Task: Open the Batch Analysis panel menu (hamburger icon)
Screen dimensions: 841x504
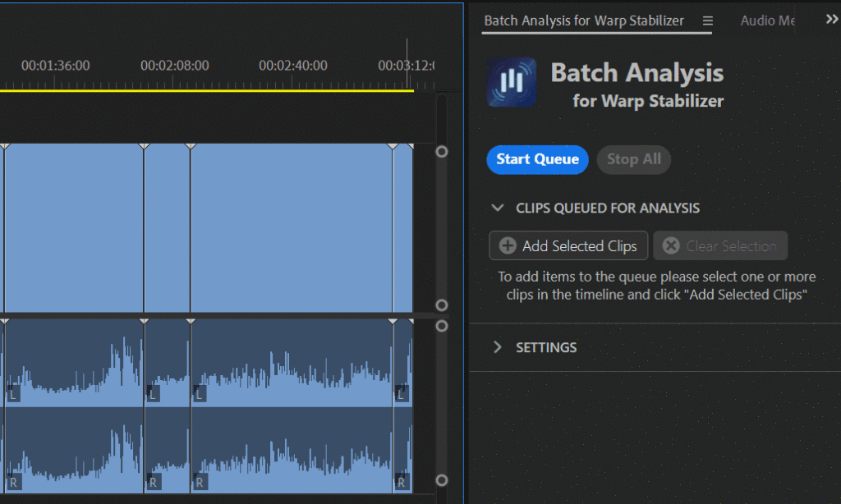Action: point(707,21)
